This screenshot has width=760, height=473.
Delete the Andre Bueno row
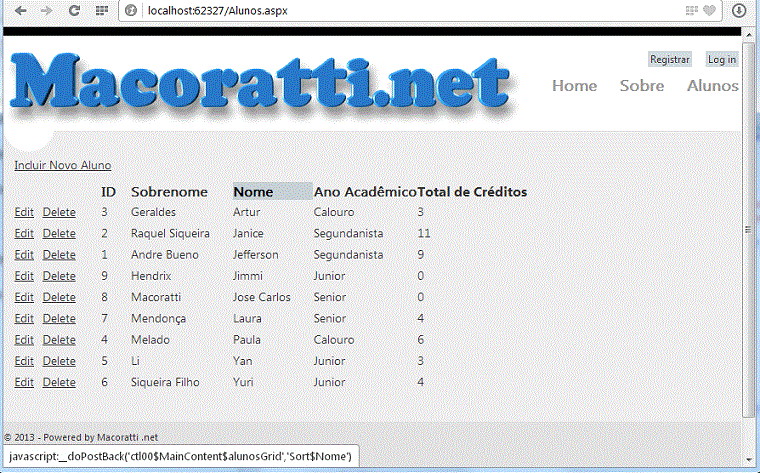(59, 255)
